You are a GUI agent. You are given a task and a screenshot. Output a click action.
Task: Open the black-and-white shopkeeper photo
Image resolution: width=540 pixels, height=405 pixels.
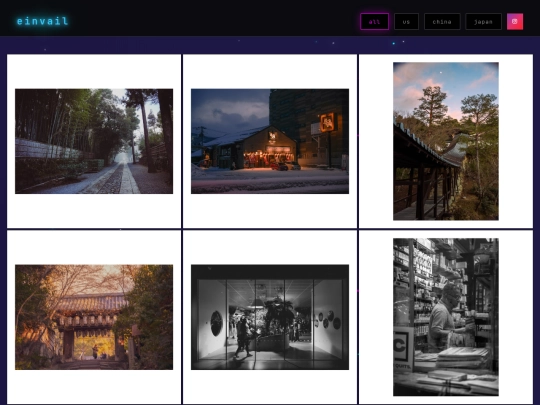(446, 317)
